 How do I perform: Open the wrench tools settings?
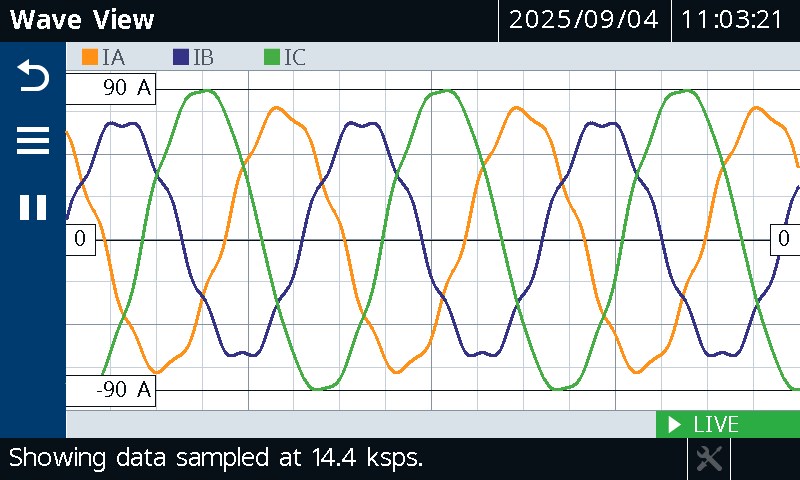[x=709, y=459]
